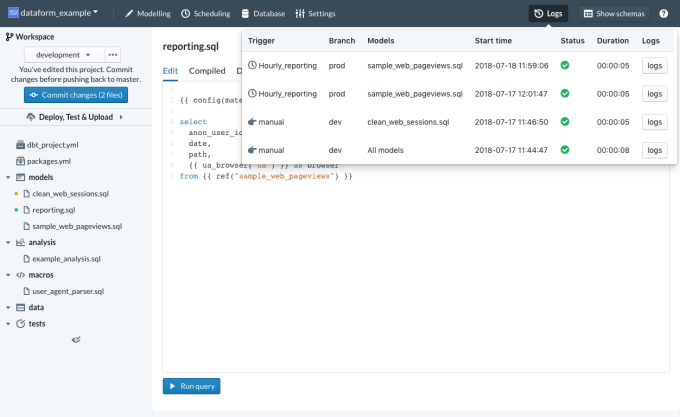Click the small bird logo under the file tree

[75, 340]
